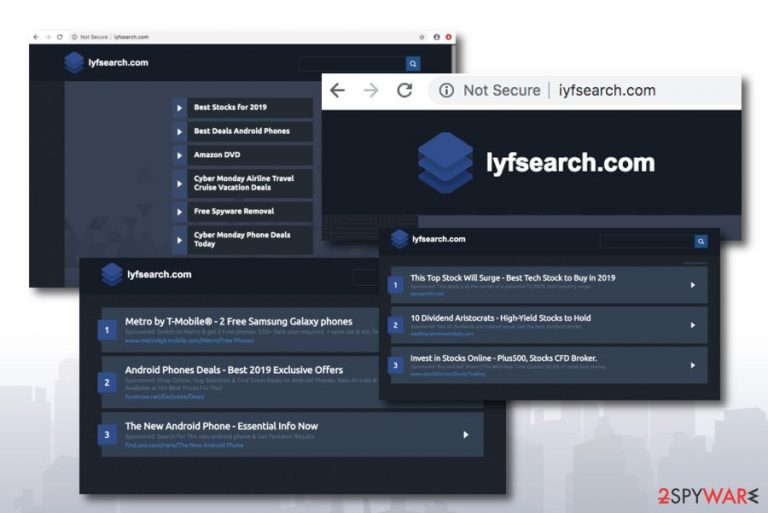This screenshot has height=513, width=768.
Task: Click arrow beside Free Spyware Removal
Action: coord(179,212)
